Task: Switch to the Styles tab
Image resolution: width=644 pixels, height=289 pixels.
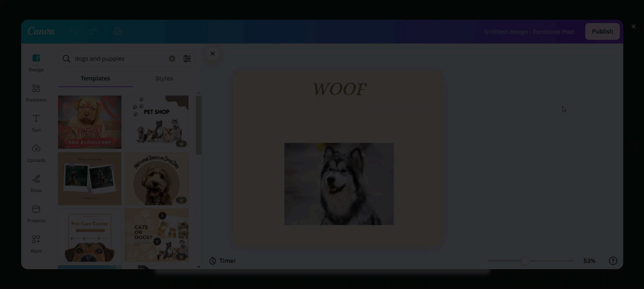Action: tap(164, 78)
